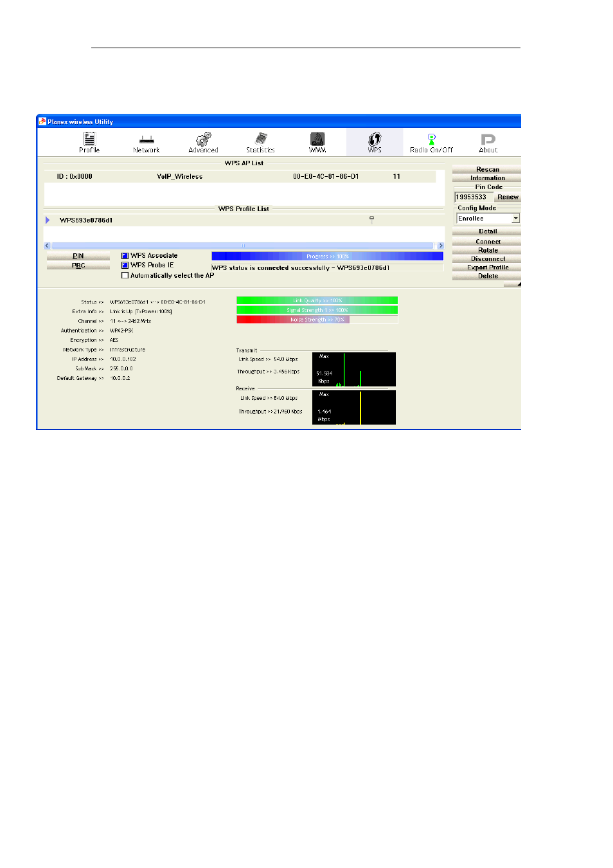Click the profile list horizontal scrollbar thumb
This screenshot has height=868, width=613.
[243, 246]
